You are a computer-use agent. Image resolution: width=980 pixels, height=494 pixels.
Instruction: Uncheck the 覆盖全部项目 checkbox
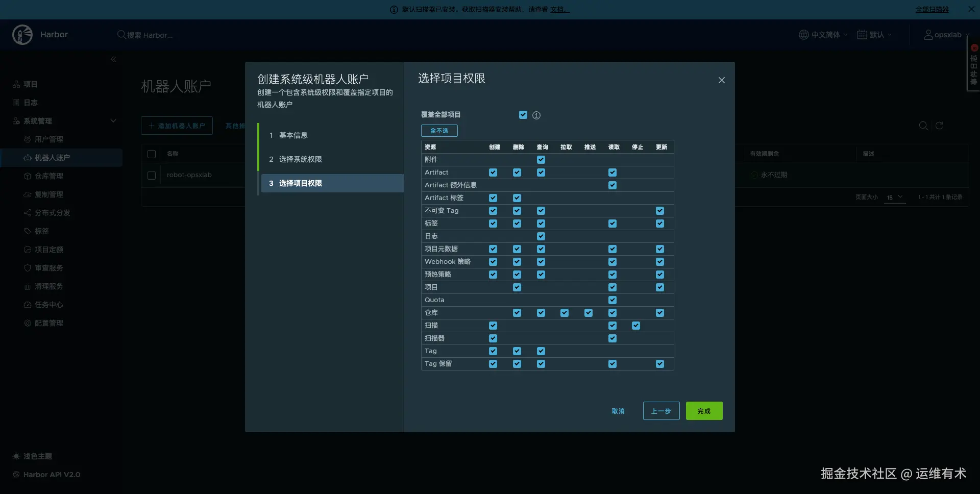523,115
